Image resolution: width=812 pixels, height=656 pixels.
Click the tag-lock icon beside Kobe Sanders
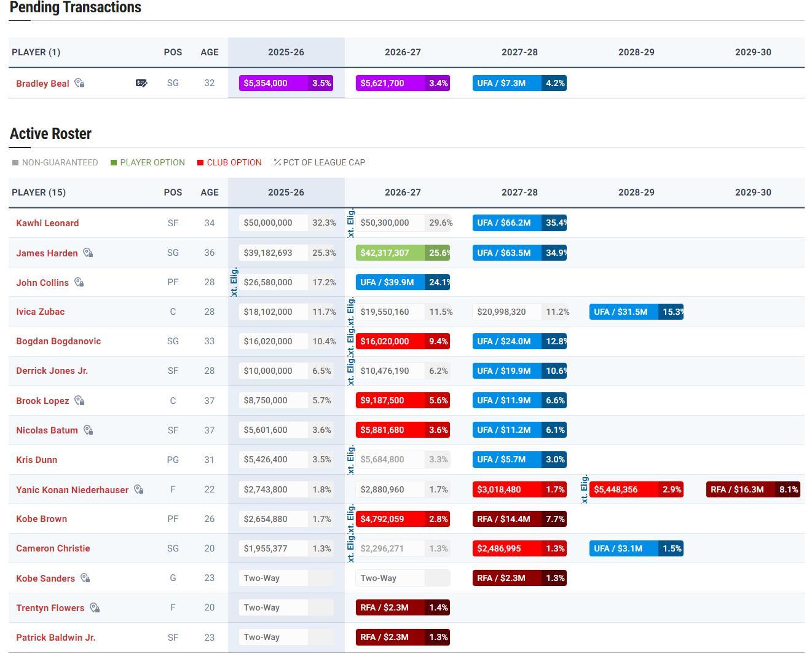[85, 578]
